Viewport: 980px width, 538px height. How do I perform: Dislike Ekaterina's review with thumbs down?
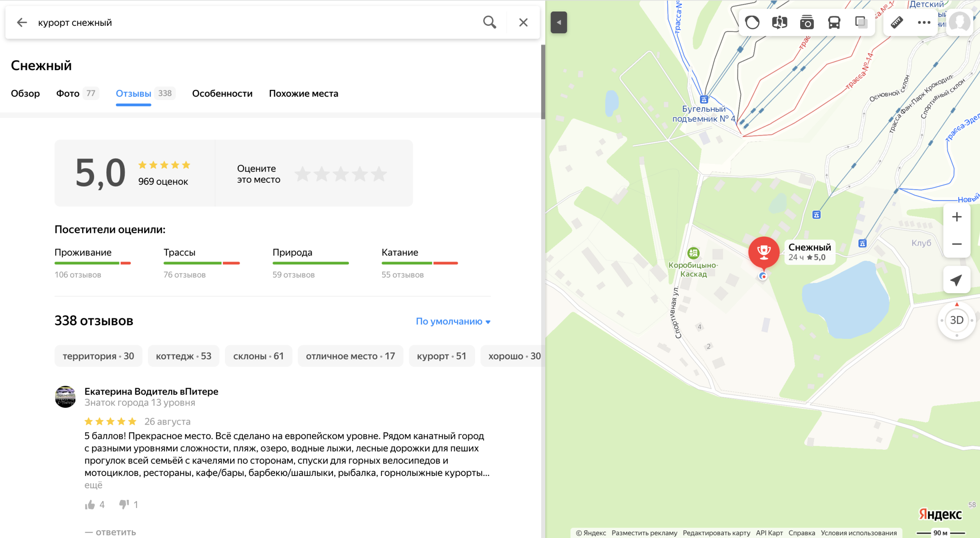click(x=124, y=504)
